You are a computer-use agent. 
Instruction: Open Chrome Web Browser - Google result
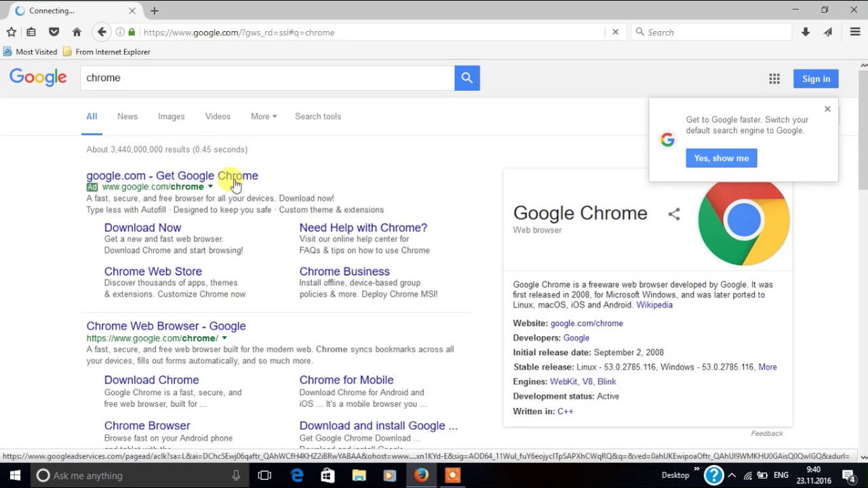point(166,326)
